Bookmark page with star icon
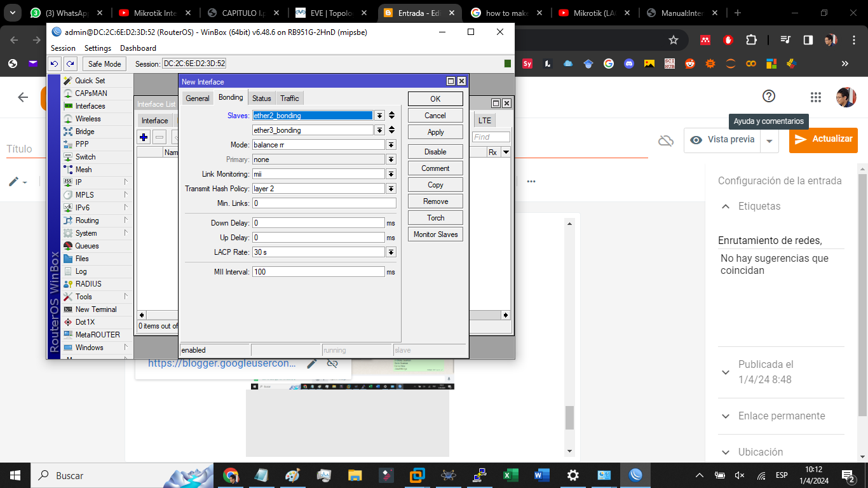Image resolution: width=868 pixels, height=488 pixels. (x=674, y=40)
